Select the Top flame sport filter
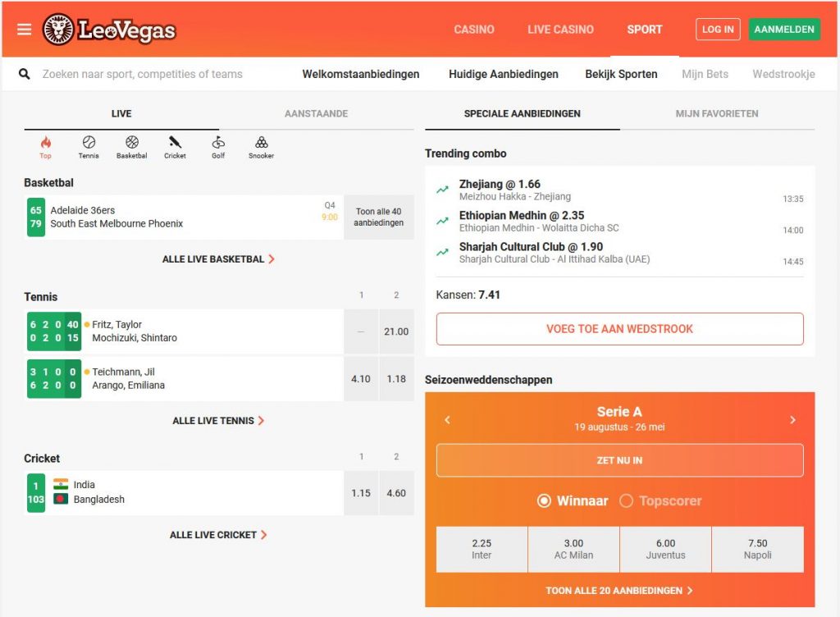Image resolution: width=840 pixels, height=617 pixels. pos(46,148)
